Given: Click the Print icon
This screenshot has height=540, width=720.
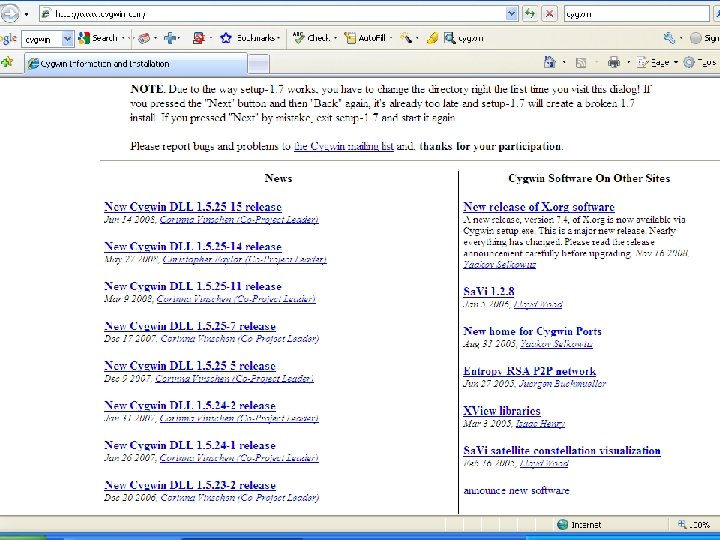Looking at the screenshot, I should pos(614,62).
